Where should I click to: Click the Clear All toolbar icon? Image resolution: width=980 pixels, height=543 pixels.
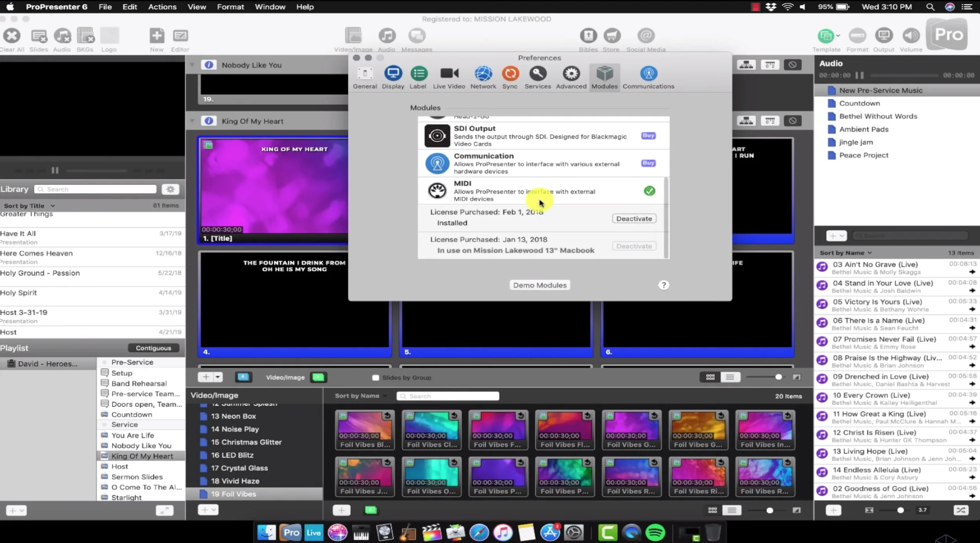12,36
